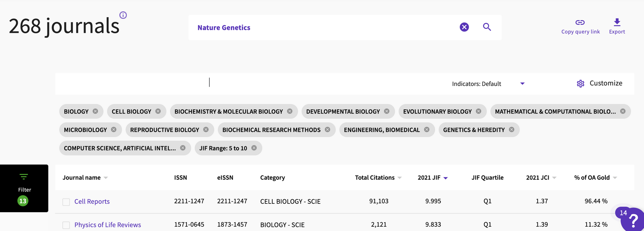This screenshot has width=644, height=231.
Task: Click the Customize label
Action: tap(606, 83)
